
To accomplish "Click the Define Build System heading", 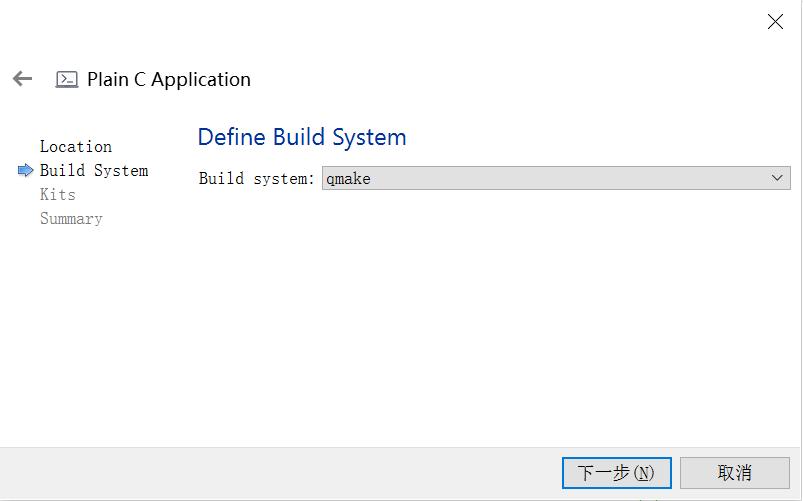I will (x=302, y=137).
